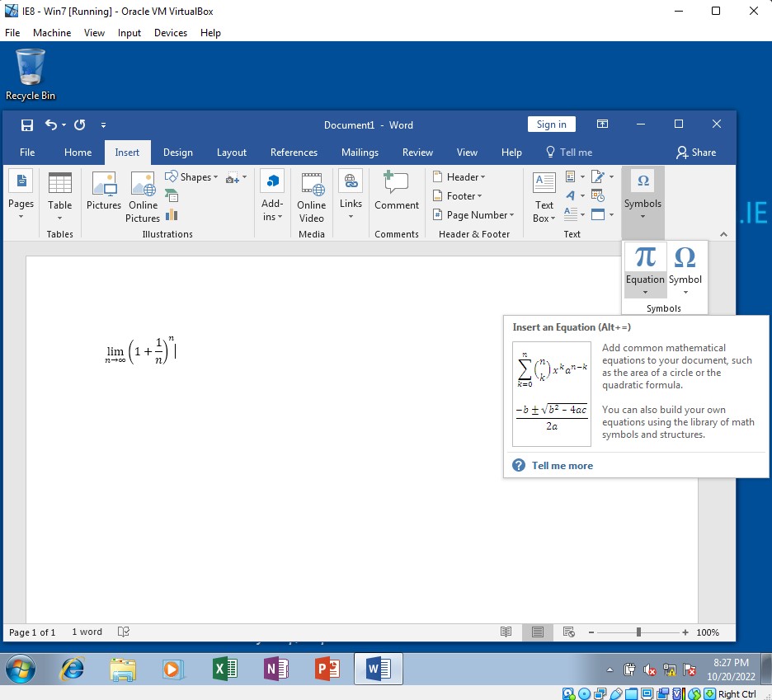The image size is (772, 700).
Task: Open the Undo history dropdown arrow
Action: (x=64, y=125)
